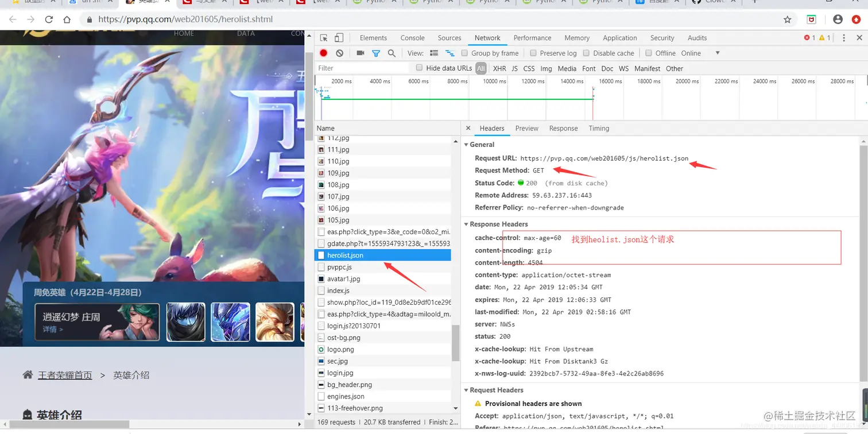Viewport: 868px width, 434px height.
Task: Open the Elements panel tab
Action: (x=373, y=38)
